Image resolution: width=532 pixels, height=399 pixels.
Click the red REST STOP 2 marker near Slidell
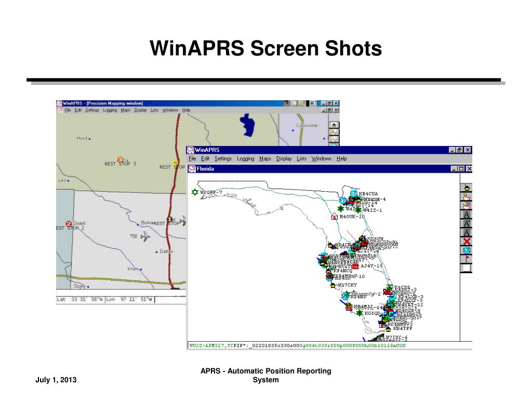[69, 223]
